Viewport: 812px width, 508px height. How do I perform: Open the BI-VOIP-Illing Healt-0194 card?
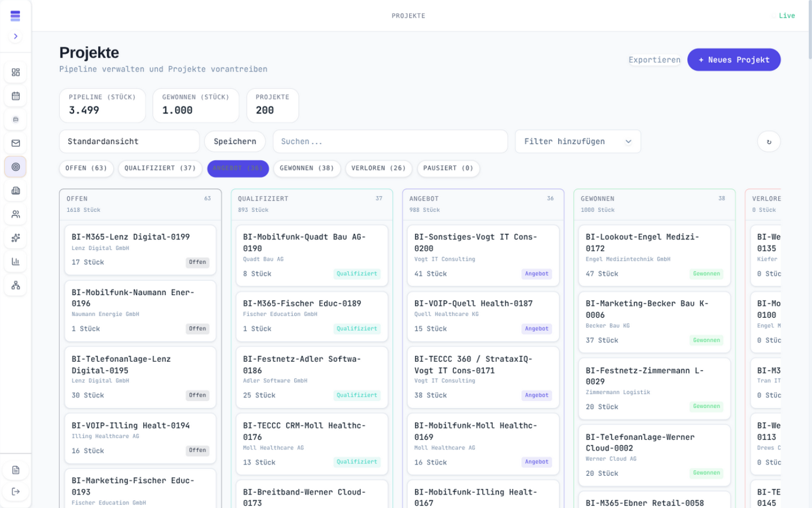pyautogui.click(x=140, y=439)
